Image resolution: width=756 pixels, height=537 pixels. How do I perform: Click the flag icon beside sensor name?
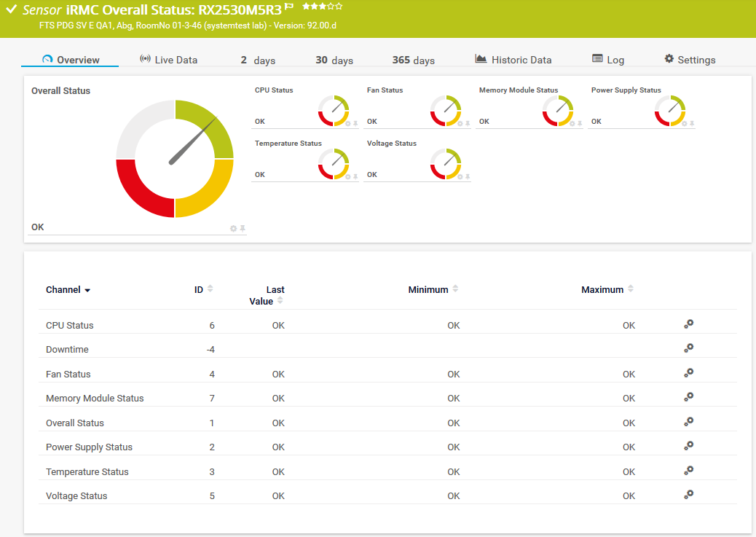click(289, 7)
